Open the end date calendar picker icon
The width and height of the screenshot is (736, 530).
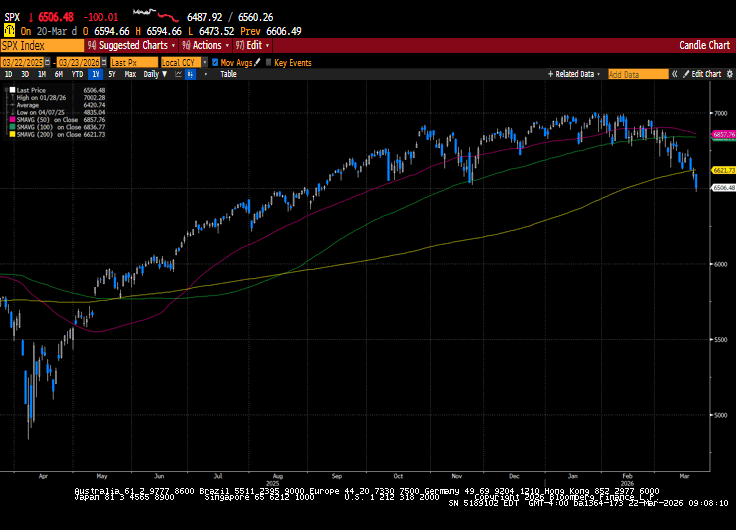coord(103,62)
